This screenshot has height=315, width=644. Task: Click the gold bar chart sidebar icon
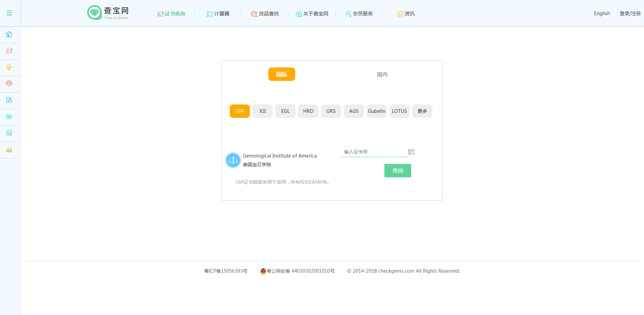9,150
